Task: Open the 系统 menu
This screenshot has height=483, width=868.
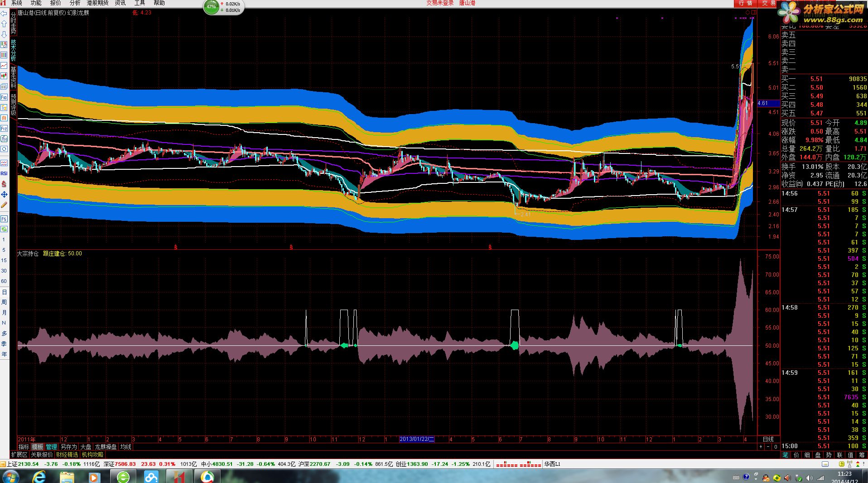Action: (16, 3)
